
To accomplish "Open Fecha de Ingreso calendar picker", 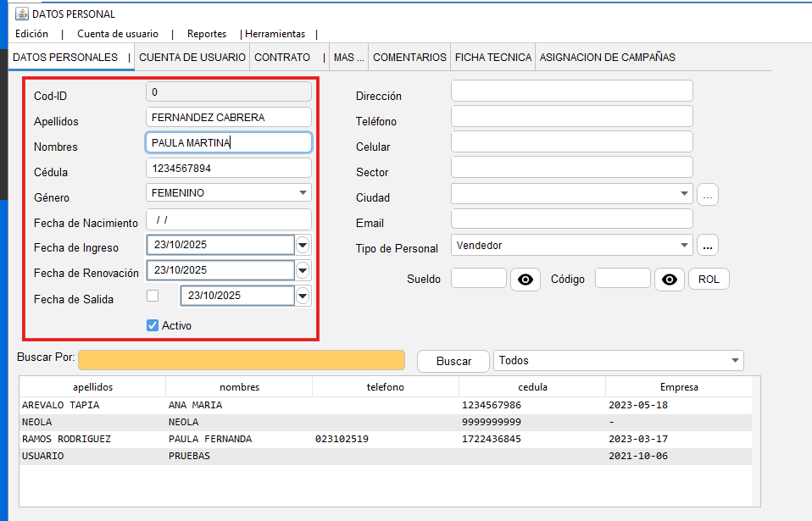I will [x=303, y=246].
